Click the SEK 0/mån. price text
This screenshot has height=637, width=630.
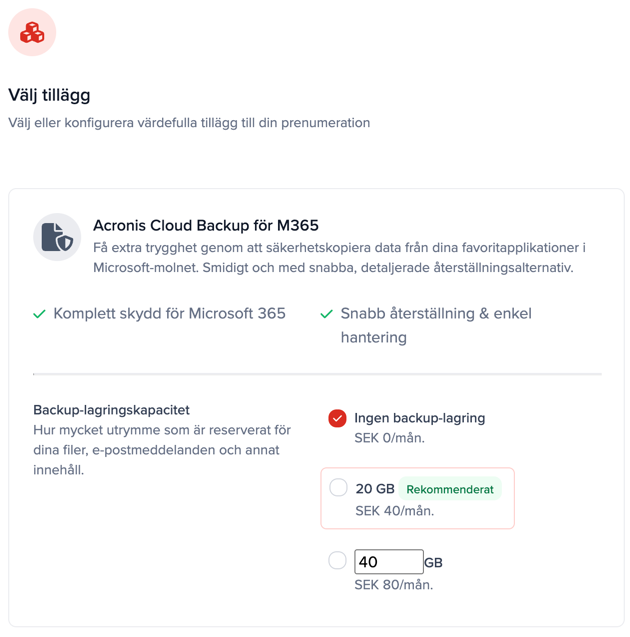coord(390,438)
